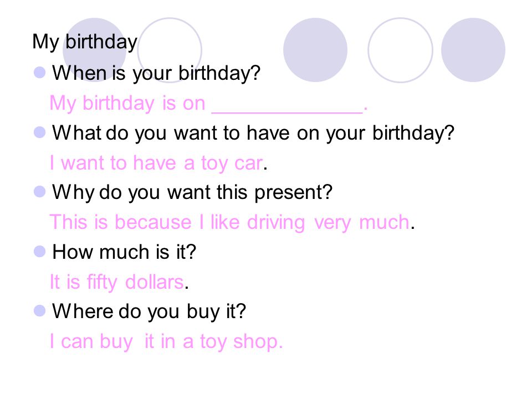Select the text 'When is your birthday?'

point(156,73)
